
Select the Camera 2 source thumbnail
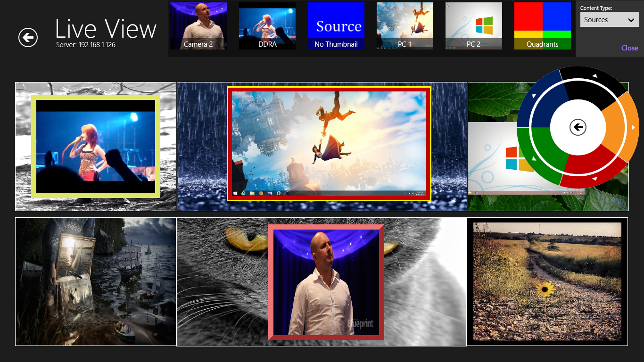pos(198,26)
